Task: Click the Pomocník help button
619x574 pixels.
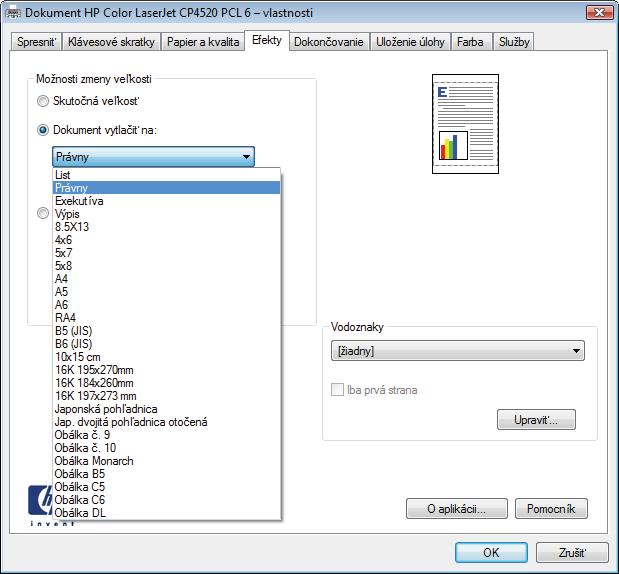Action: click(551, 509)
